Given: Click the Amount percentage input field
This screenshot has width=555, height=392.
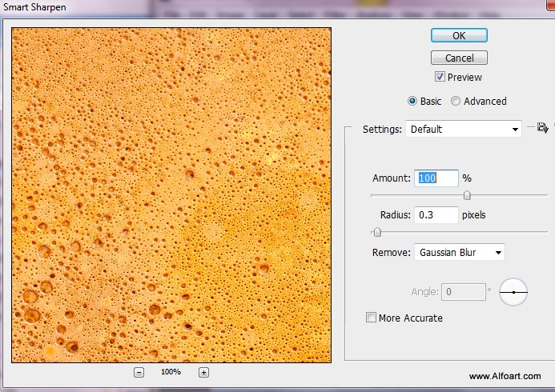Looking at the screenshot, I should 436,178.
